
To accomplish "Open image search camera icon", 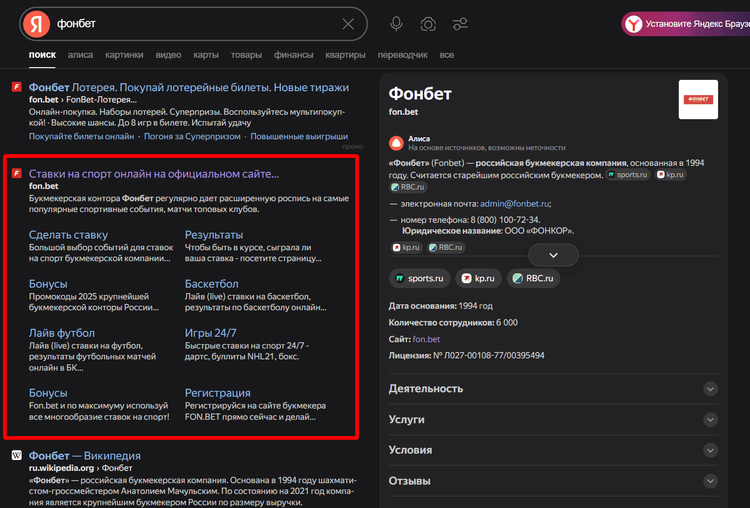I will tap(428, 24).
